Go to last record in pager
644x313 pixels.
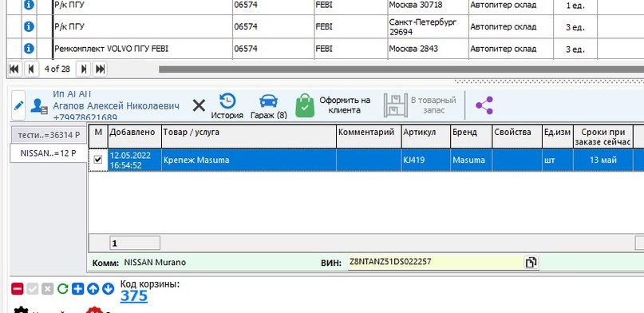(x=100, y=69)
